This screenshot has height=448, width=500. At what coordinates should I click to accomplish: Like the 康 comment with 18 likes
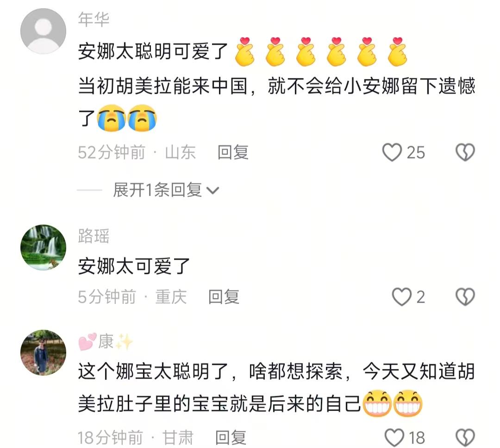[394, 437]
